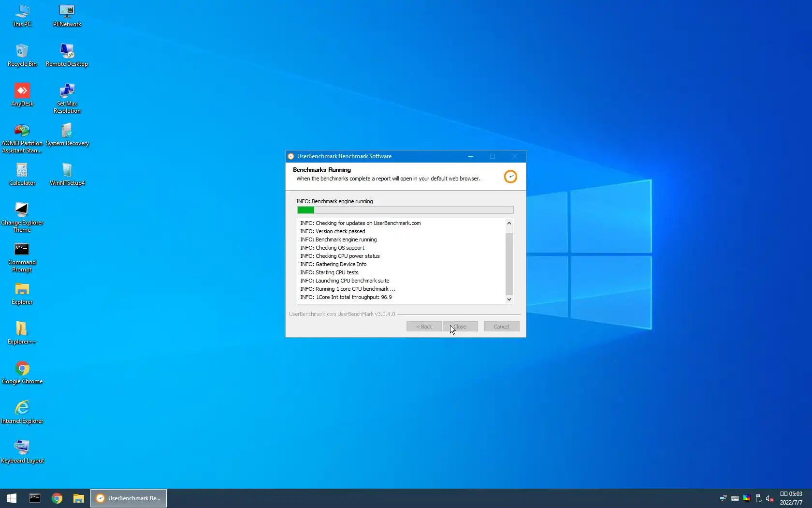The height and width of the screenshot is (508, 812).
Task: Select the Set Max Resolution icon
Action: (x=67, y=98)
